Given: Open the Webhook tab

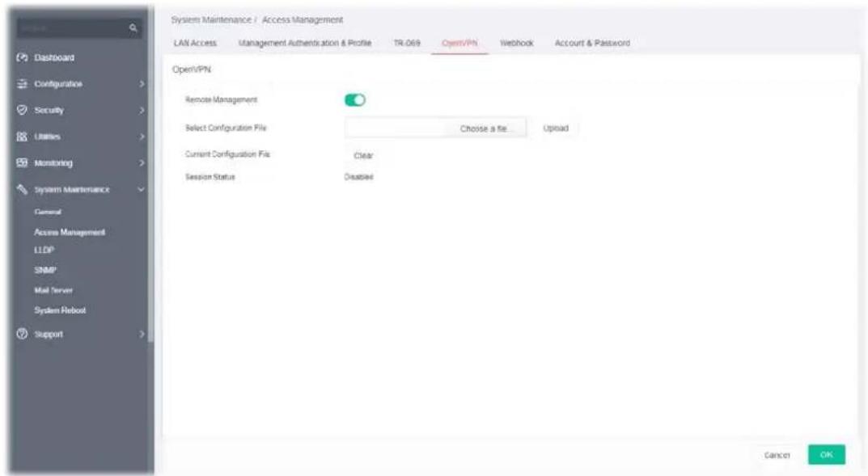Looking at the screenshot, I should tap(516, 43).
